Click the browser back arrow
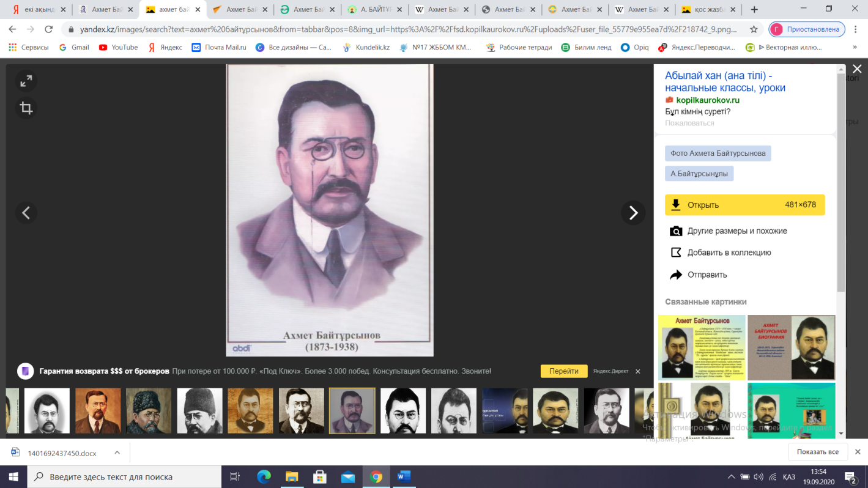Viewport: 868px width, 488px height. (x=12, y=29)
